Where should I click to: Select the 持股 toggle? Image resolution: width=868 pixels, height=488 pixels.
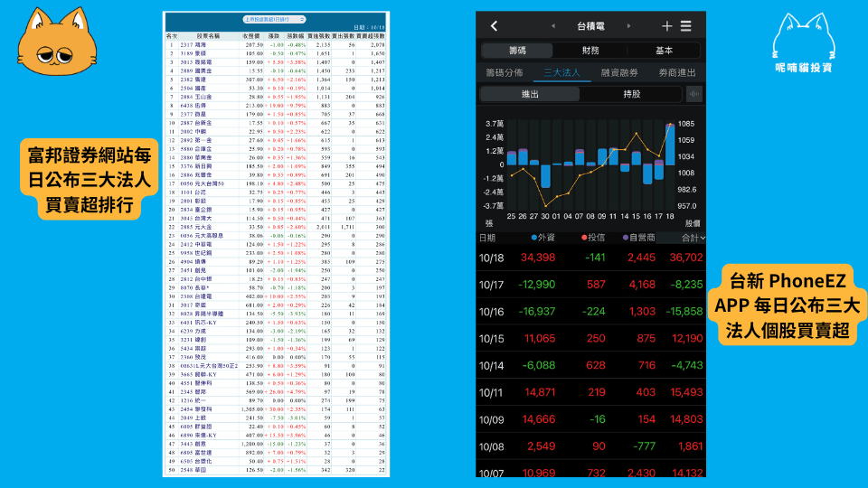pyautogui.click(x=631, y=94)
